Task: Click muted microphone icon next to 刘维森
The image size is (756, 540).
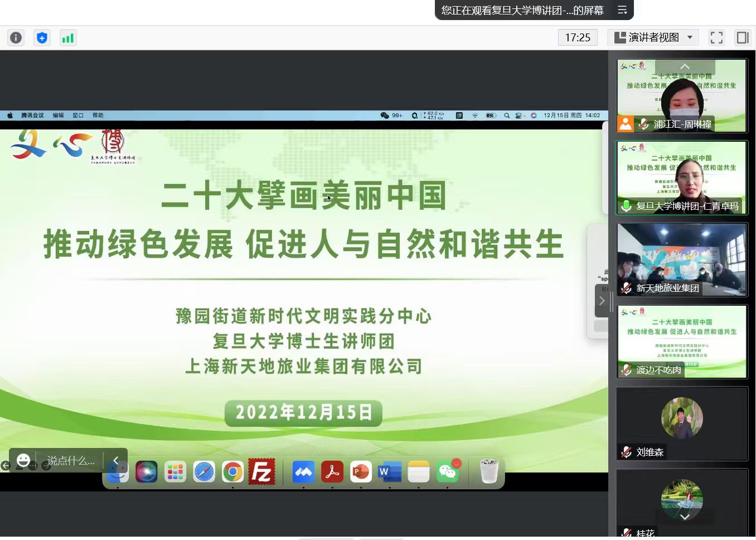Action: click(x=627, y=452)
